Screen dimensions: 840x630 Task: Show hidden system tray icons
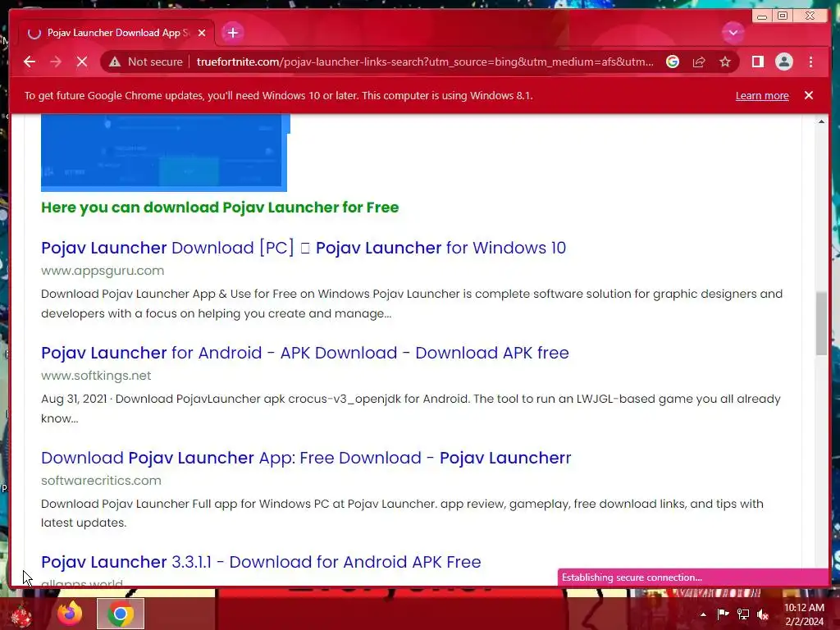coord(703,614)
